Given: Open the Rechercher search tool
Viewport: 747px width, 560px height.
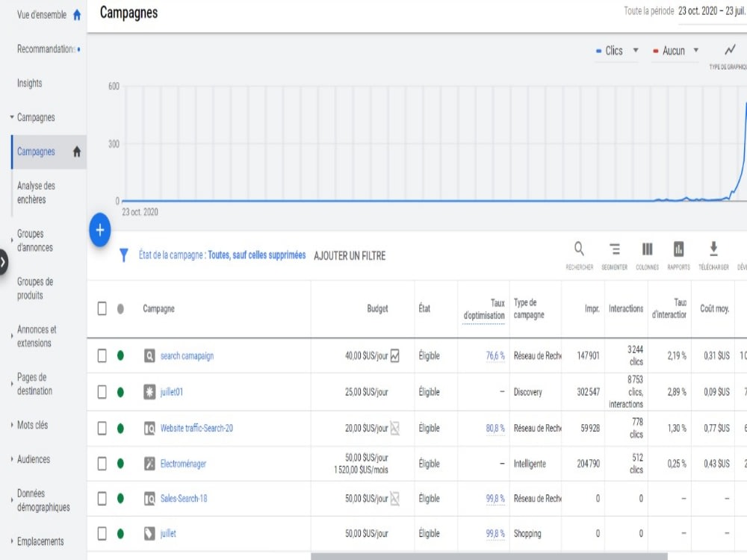Looking at the screenshot, I should tap(579, 255).
